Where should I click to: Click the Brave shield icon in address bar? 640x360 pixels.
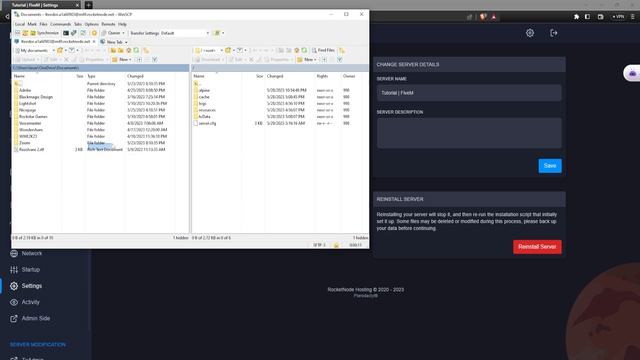(x=483, y=17)
